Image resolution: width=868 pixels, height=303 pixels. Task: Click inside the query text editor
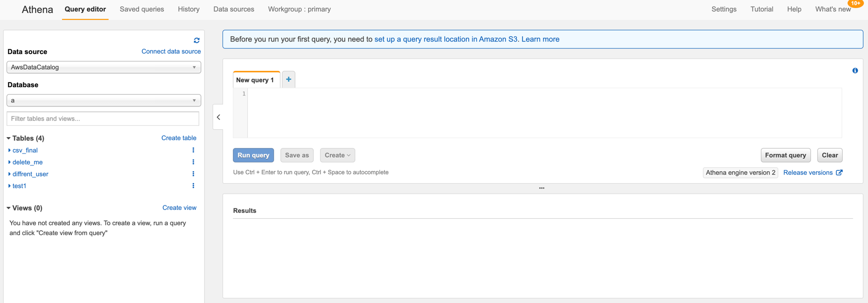(x=544, y=113)
